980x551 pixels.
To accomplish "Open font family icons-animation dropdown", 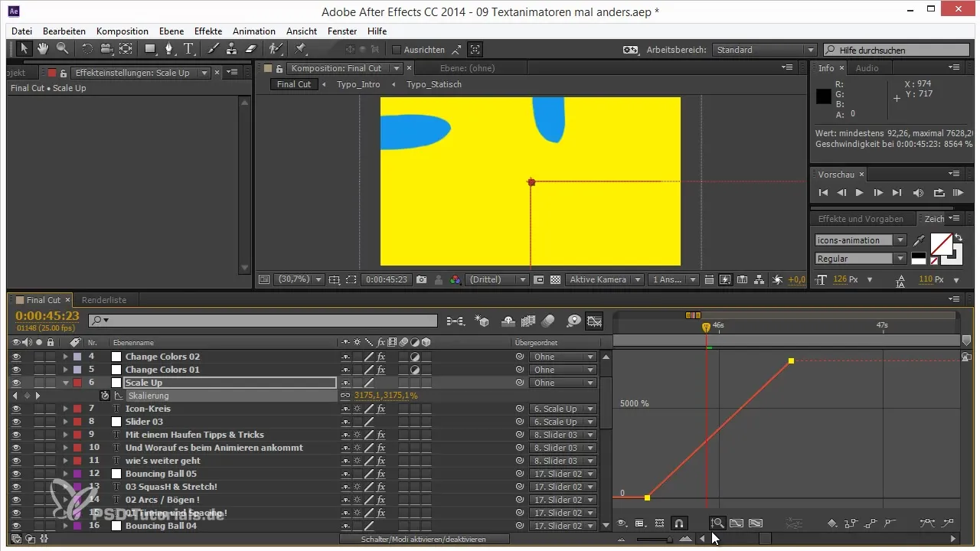I will coord(861,240).
